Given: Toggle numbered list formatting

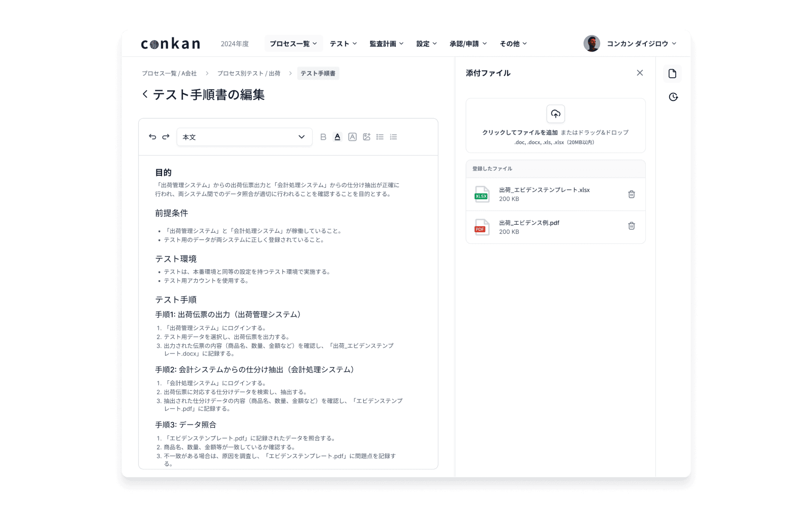Looking at the screenshot, I should [x=393, y=137].
